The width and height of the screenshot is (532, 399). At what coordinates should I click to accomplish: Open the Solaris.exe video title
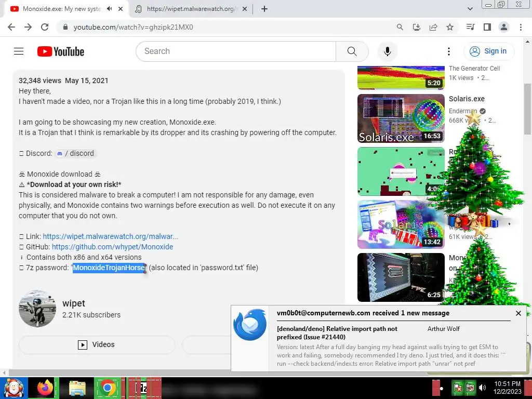click(x=467, y=99)
